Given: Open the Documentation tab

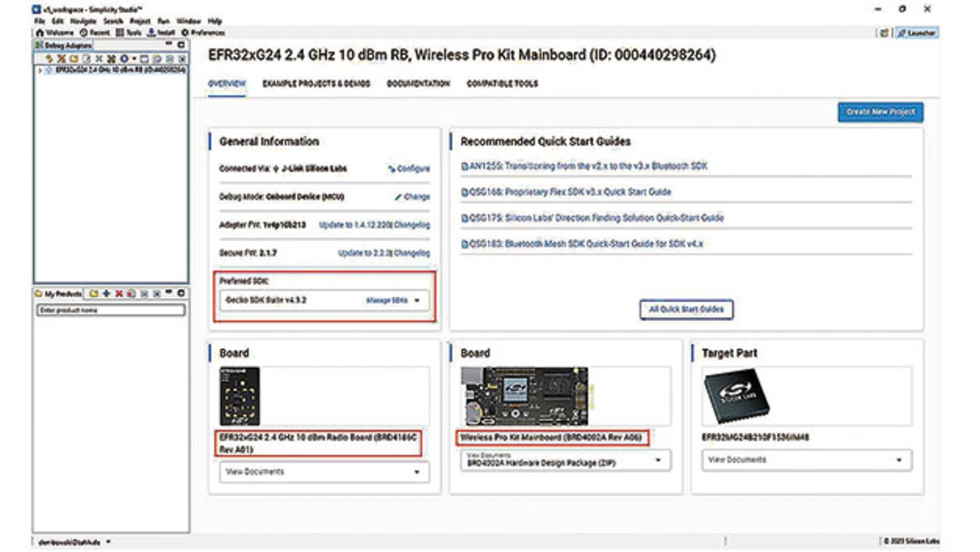Looking at the screenshot, I should (418, 83).
